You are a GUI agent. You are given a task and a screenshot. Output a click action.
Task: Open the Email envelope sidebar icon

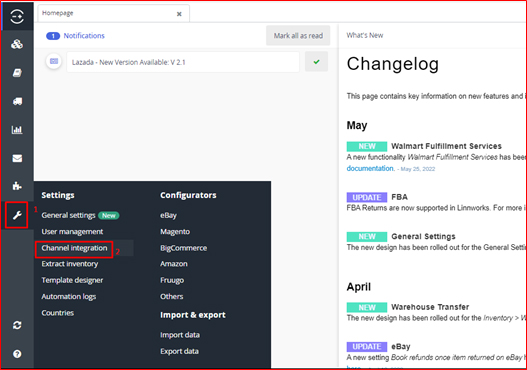click(x=17, y=158)
